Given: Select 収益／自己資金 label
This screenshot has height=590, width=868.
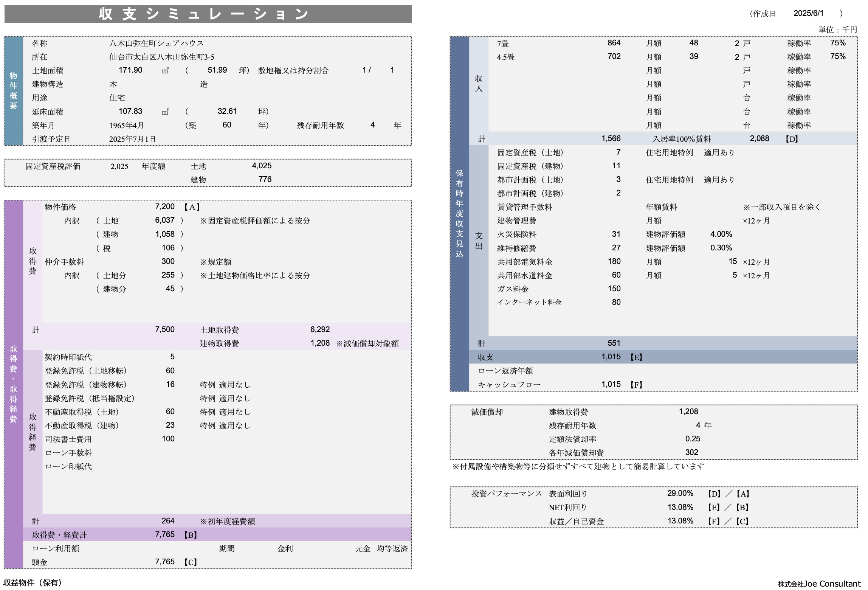Looking at the screenshot, I should click(576, 521).
